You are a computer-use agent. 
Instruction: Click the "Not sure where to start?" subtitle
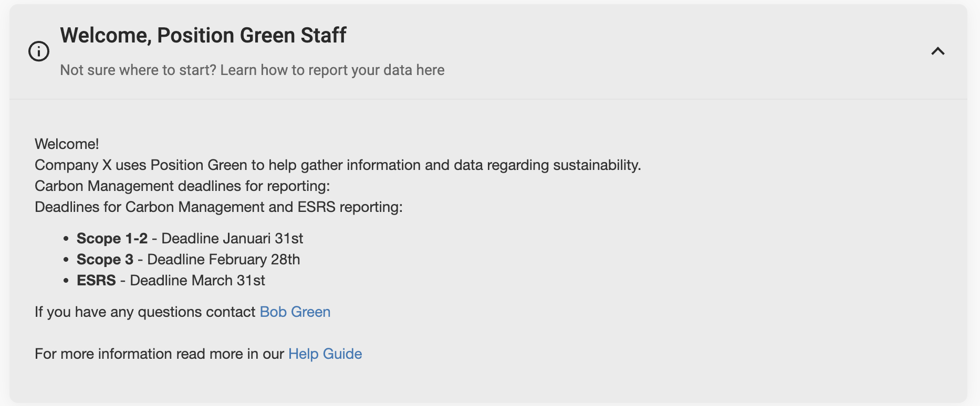(x=252, y=70)
